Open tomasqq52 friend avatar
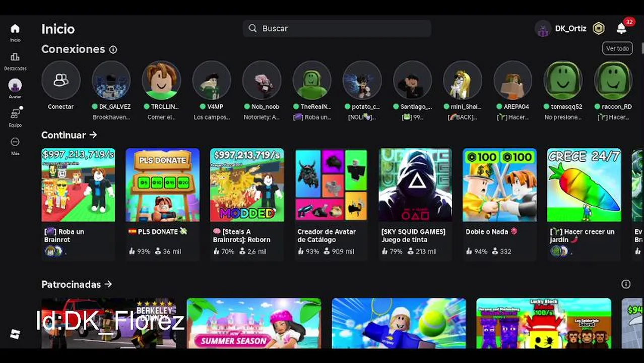This screenshot has height=363, width=644. (x=563, y=80)
